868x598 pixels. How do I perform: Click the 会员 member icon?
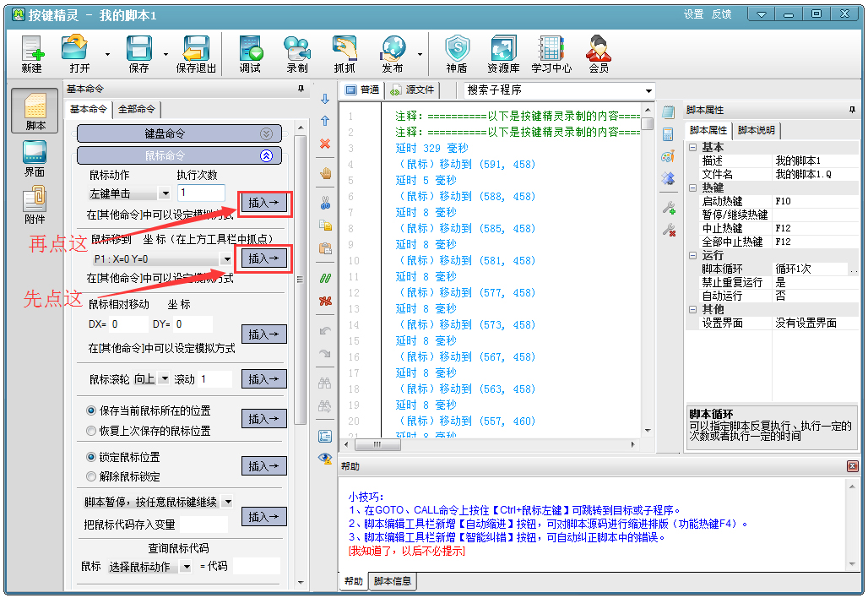click(x=599, y=54)
